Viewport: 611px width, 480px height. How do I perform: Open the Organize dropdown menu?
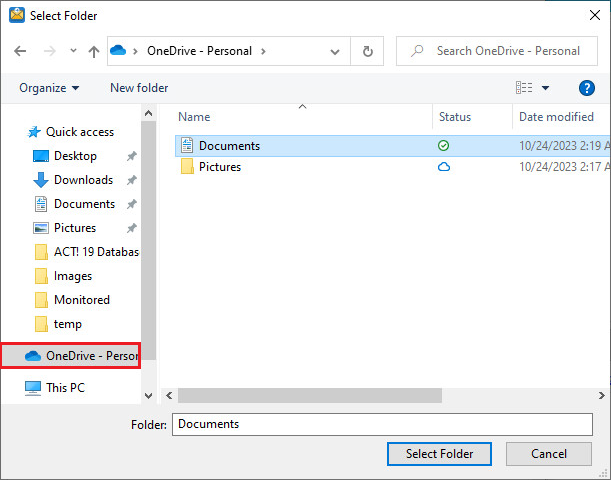coord(49,88)
